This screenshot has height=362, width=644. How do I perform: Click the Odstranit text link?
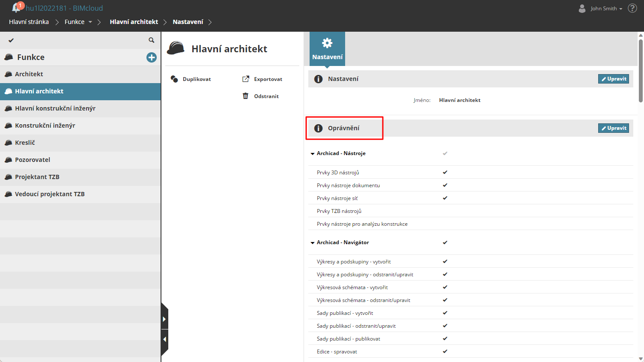[x=266, y=96]
